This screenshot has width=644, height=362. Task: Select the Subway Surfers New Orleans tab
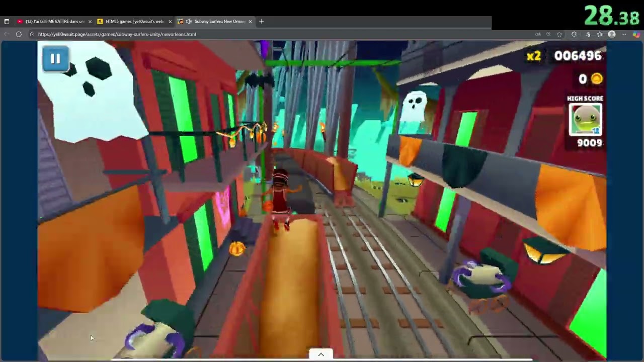[215, 22]
